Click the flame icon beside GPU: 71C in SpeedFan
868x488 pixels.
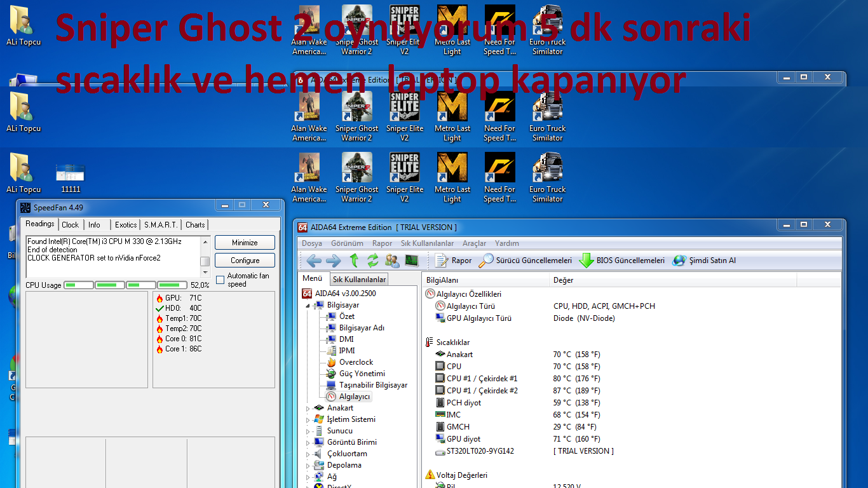159,299
